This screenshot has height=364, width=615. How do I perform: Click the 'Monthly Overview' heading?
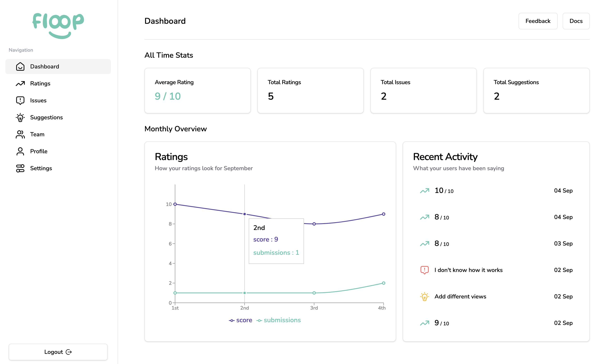coord(176,129)
